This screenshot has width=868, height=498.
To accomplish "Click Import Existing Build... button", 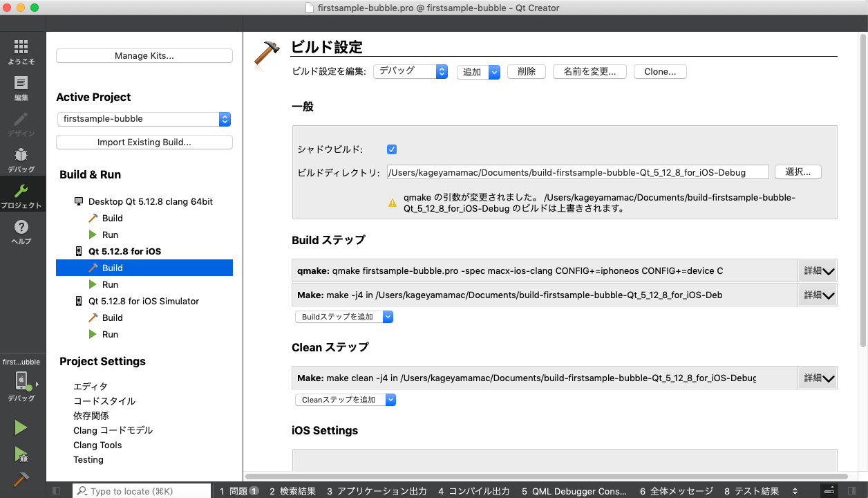I will coord(144,142).
